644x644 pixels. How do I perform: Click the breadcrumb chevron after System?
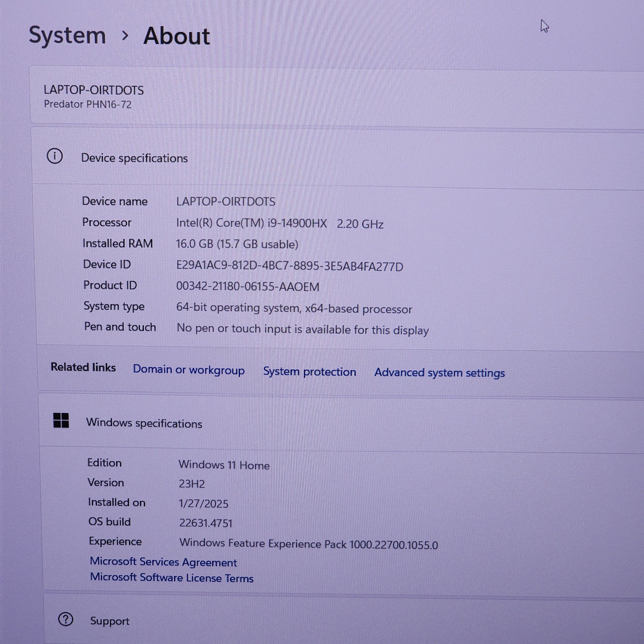point(125,36)
